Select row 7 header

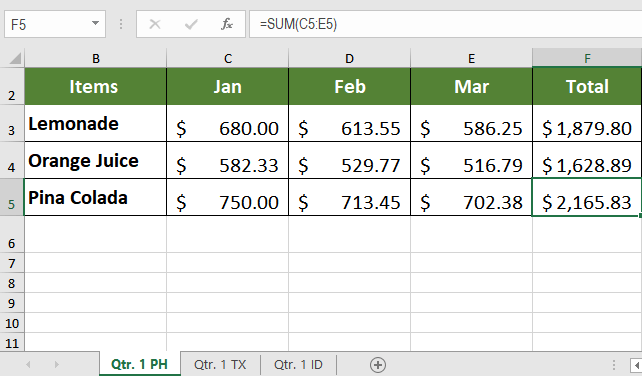tap(12, 263)
